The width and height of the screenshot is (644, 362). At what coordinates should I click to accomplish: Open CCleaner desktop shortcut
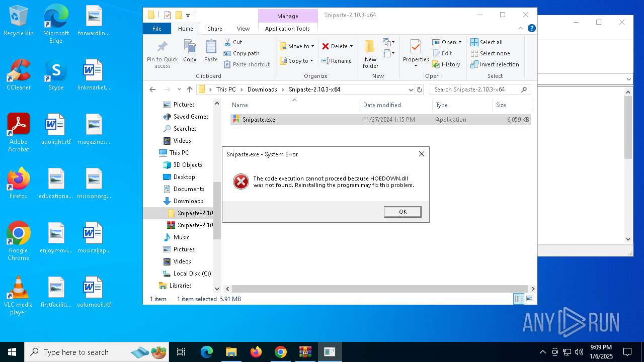pos(19,75)
